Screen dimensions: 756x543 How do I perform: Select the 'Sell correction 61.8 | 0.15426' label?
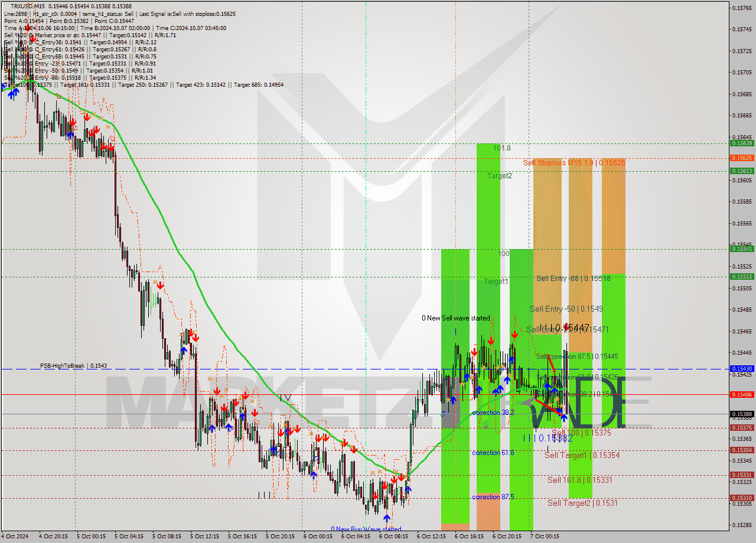(x=576, y=377)
